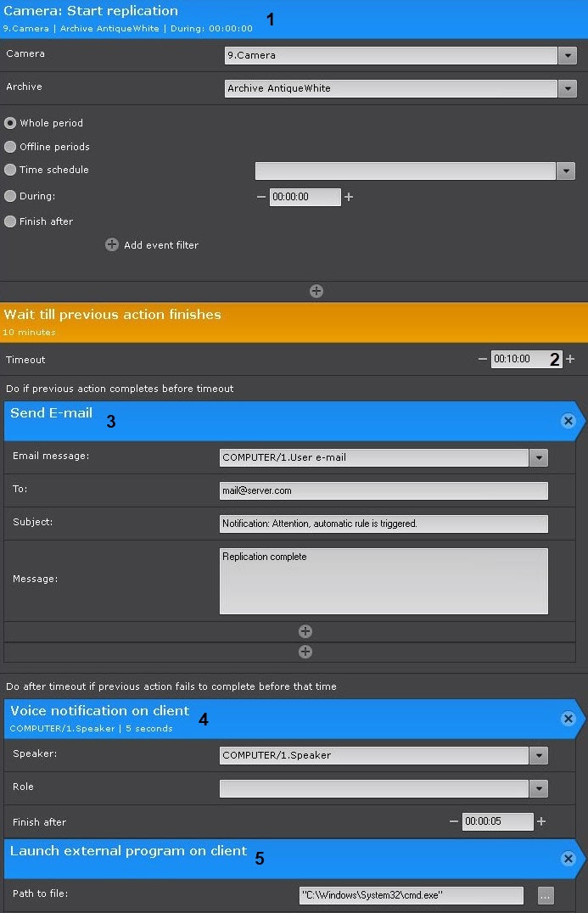Choose the Time schedule radio option
Screen dimensions: 588x913
pos(10,170)
